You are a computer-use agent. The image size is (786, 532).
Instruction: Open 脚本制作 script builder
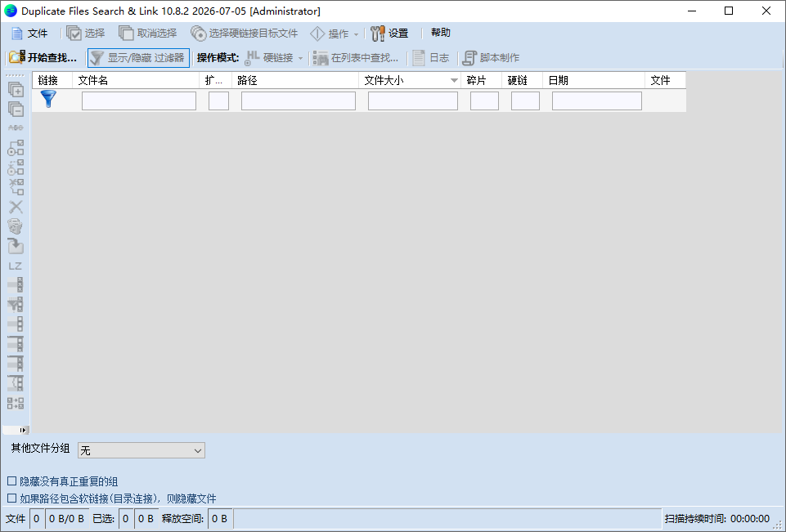[x=491, y=57]
